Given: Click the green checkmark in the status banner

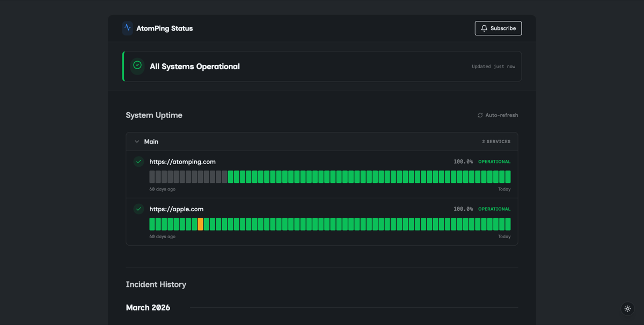Looking at the screenshot, I should [x=137, y=66].
